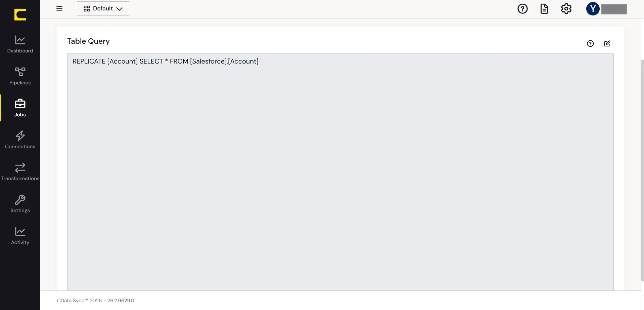Open the Settings wrench in the sidebar

pos(20,204)
